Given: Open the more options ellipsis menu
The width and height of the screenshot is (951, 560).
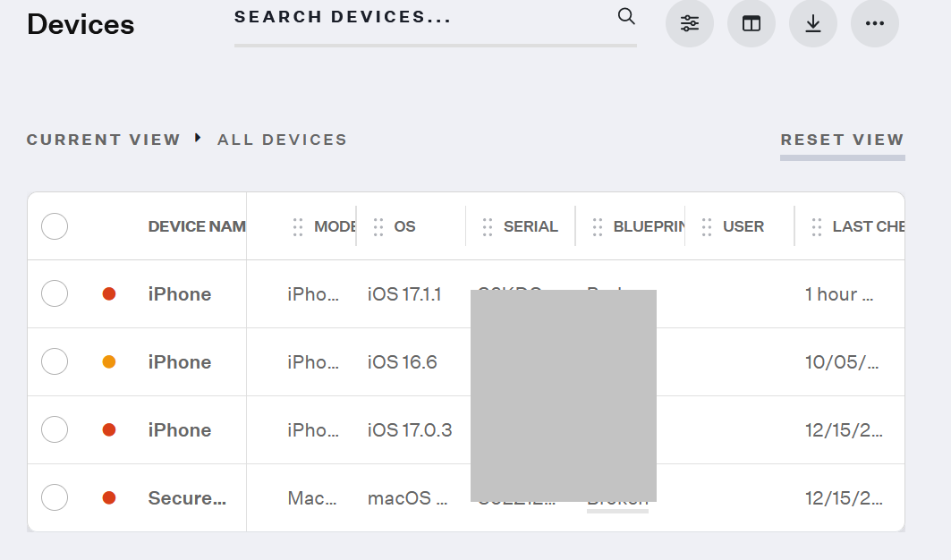Looking at the screenshot, I should tap(875, 24).
